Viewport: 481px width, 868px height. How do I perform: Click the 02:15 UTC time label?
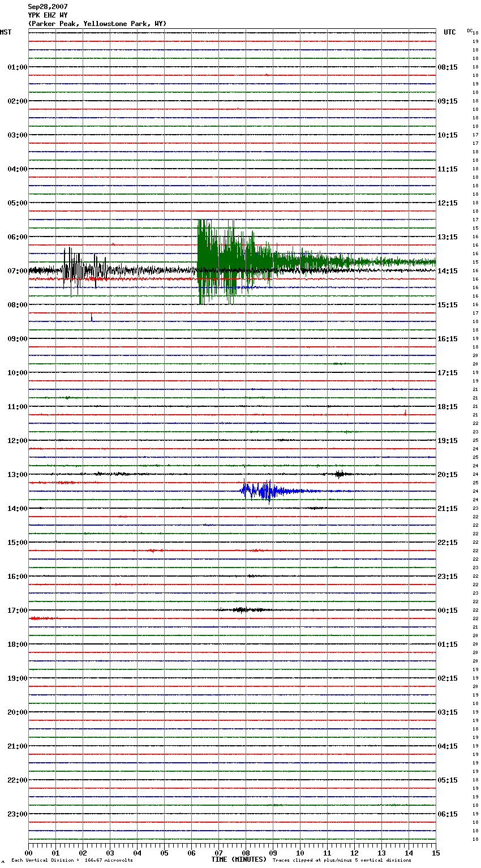point(448,678)
